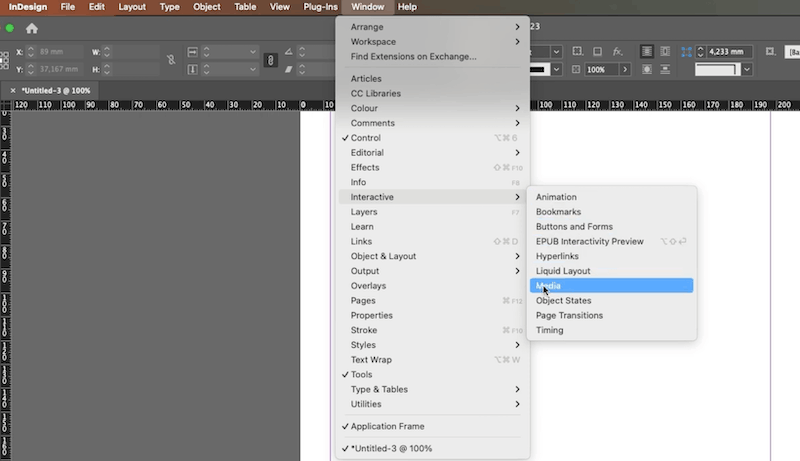Choose Hyperlinks from the submenu
Image resolution: width=800 pixels, height=461 pixels.
(611, 256)
